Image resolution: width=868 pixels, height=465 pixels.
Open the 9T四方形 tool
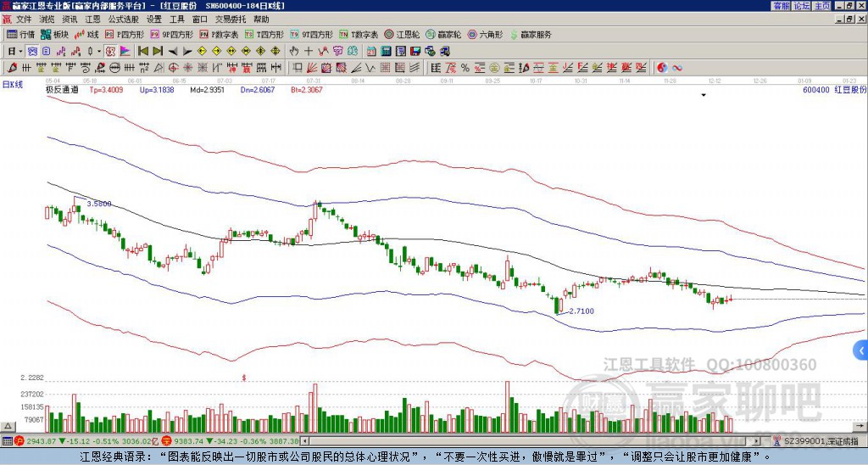pyautogui.click(x=311, y=34)
